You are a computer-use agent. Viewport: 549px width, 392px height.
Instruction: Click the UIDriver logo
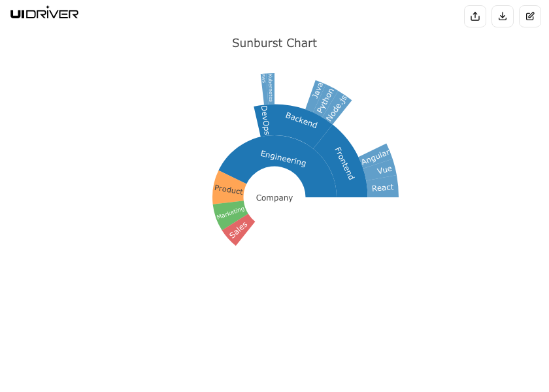click(x=44, y=13)
